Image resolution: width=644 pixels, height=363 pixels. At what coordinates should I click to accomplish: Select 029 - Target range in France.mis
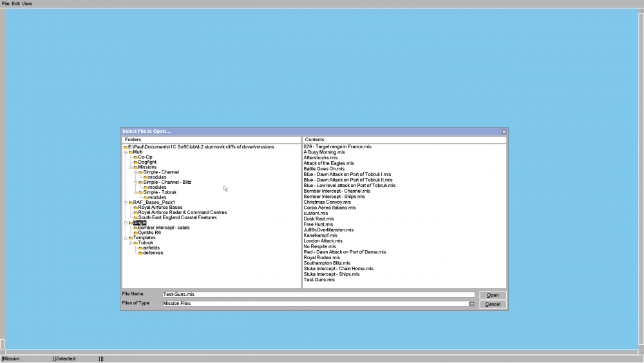click(x=337, y=147)
